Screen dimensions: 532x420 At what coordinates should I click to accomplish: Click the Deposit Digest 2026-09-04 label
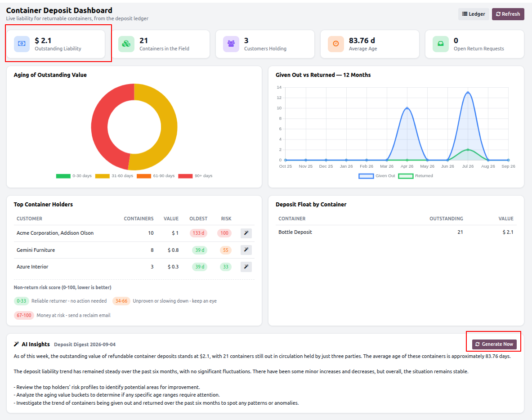point(85,344)
